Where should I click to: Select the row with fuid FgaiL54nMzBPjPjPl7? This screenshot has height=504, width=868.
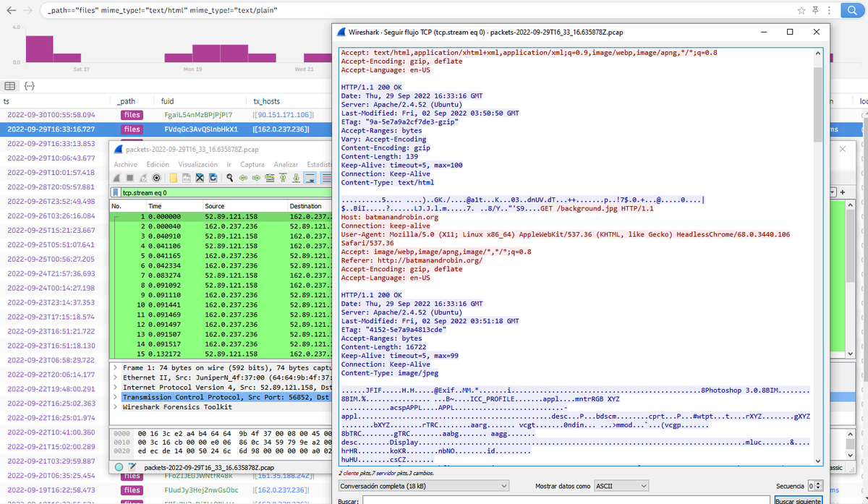point(166,114)
